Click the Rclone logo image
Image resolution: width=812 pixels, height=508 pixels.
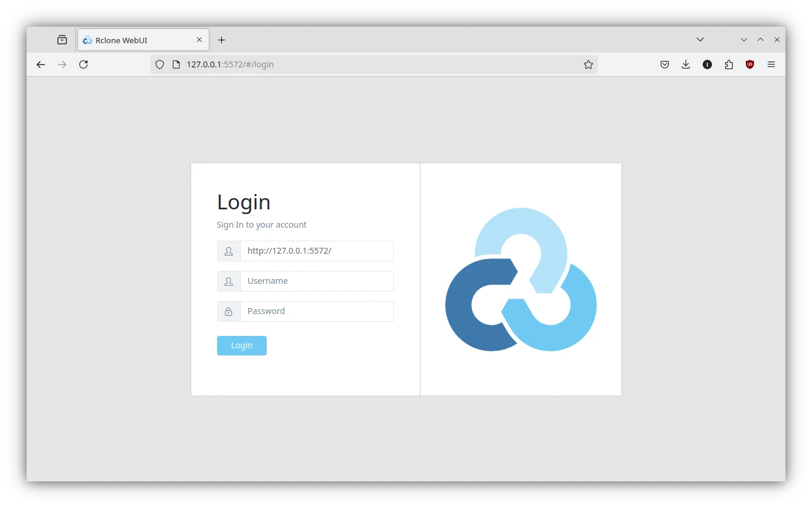[521, 279]
